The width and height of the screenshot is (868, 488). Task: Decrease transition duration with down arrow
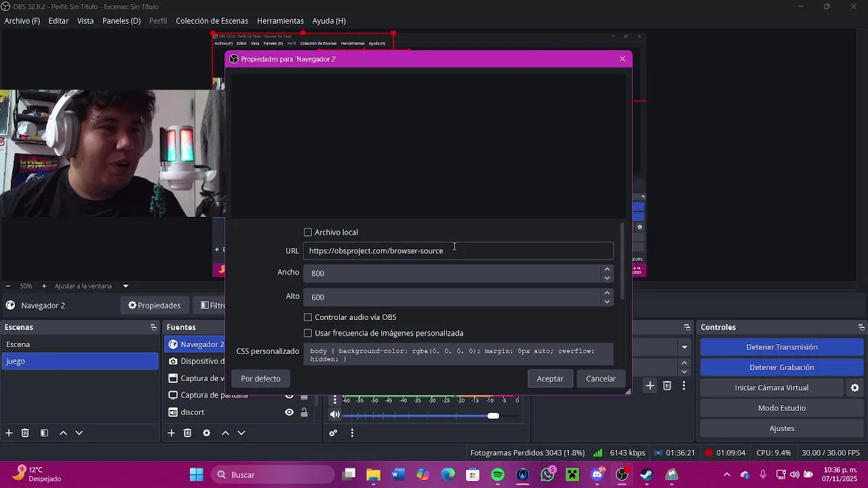point(684,371)
